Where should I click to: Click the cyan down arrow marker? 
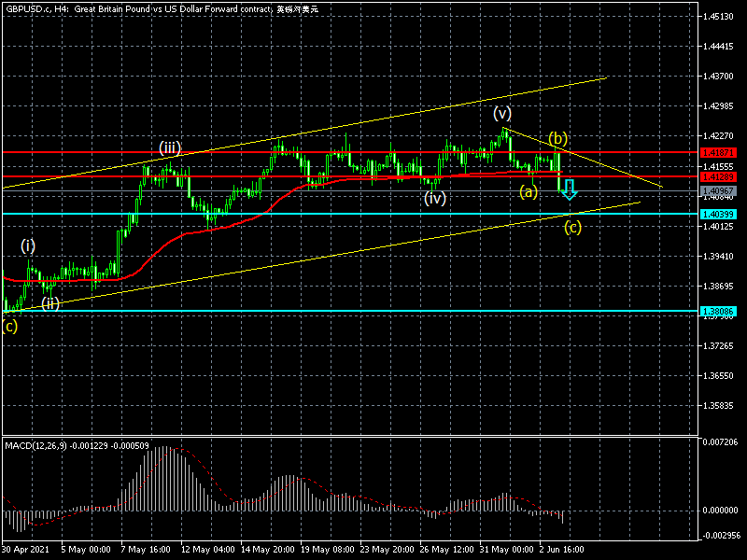coord(569,189)
